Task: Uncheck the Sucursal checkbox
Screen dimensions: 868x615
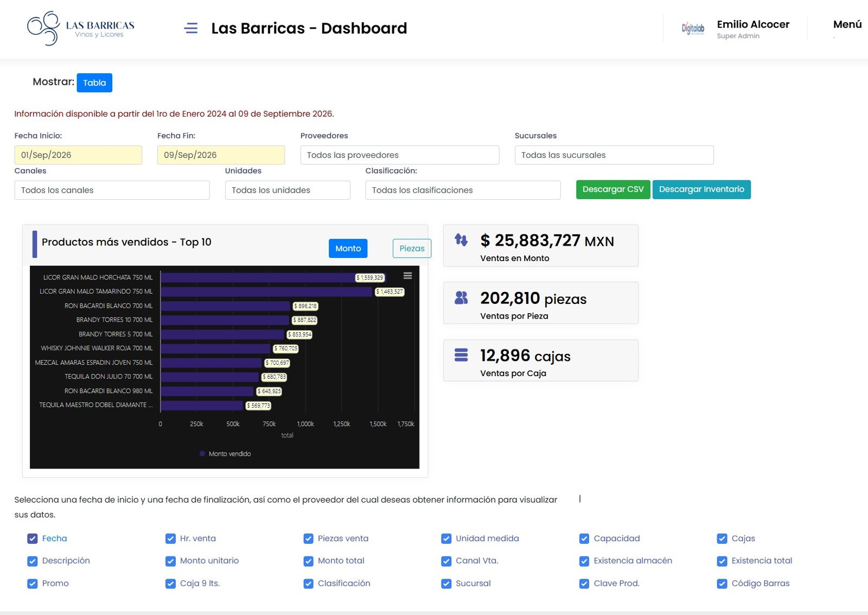Action: click(446, 584)
